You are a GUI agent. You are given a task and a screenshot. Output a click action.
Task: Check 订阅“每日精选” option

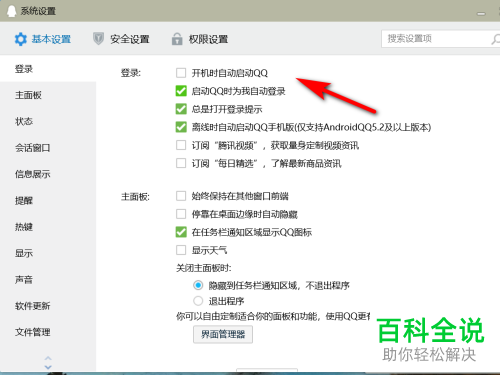(x=181, y=163)
